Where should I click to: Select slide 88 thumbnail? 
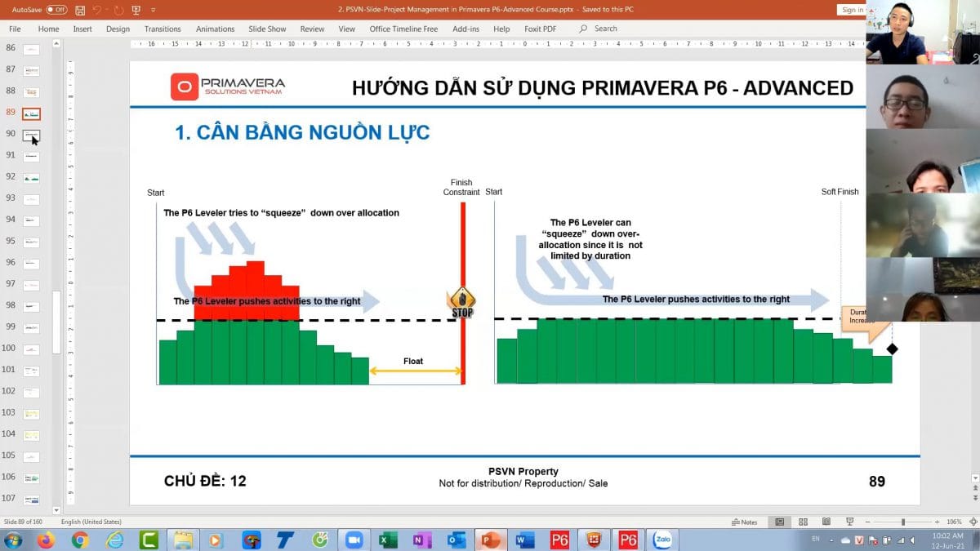pos(31,92)
